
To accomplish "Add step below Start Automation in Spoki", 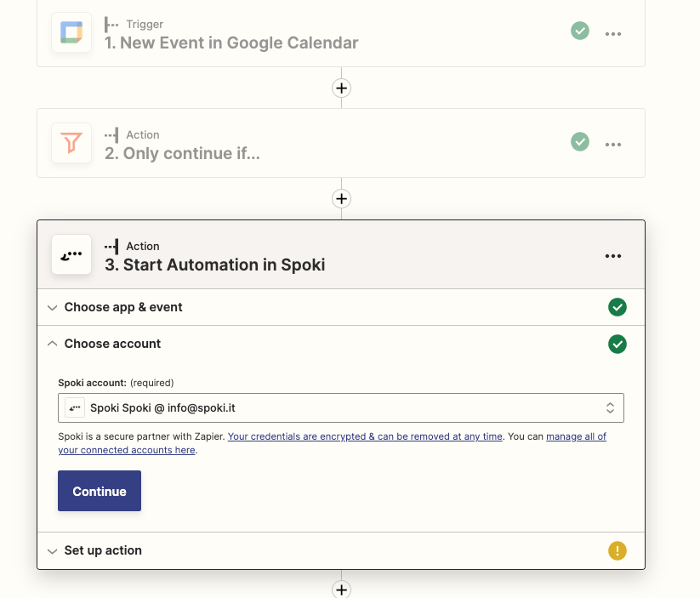I will click(x=341, y=589).
